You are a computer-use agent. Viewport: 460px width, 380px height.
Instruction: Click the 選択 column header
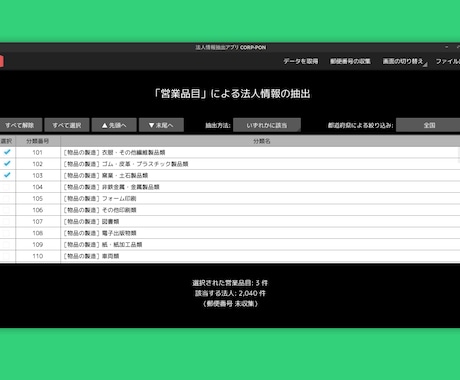coord(7,141)
